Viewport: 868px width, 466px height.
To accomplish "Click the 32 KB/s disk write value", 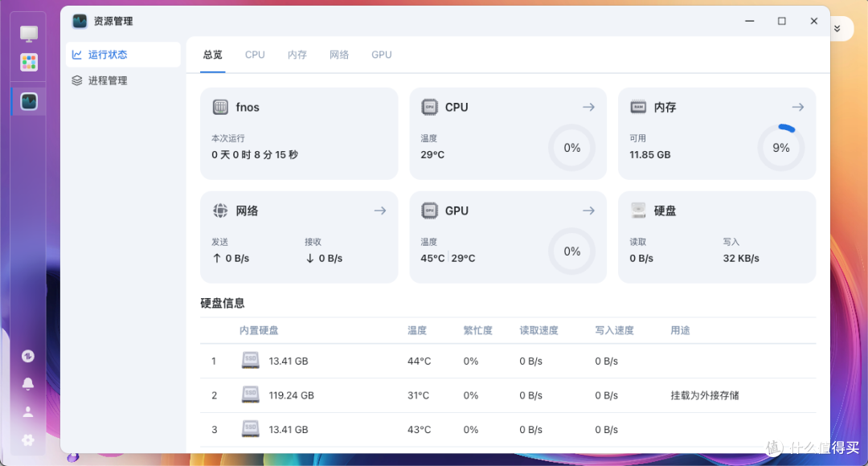I will tap(741, 258).
